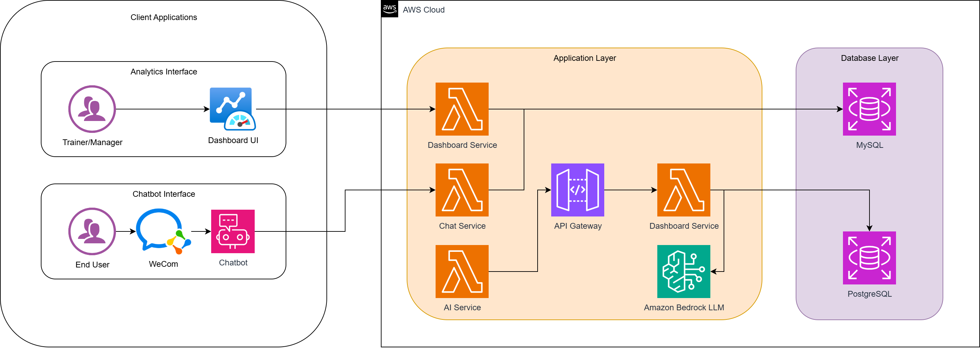
Task: Click the Analytics Interface group label
Action: (164, 71)
